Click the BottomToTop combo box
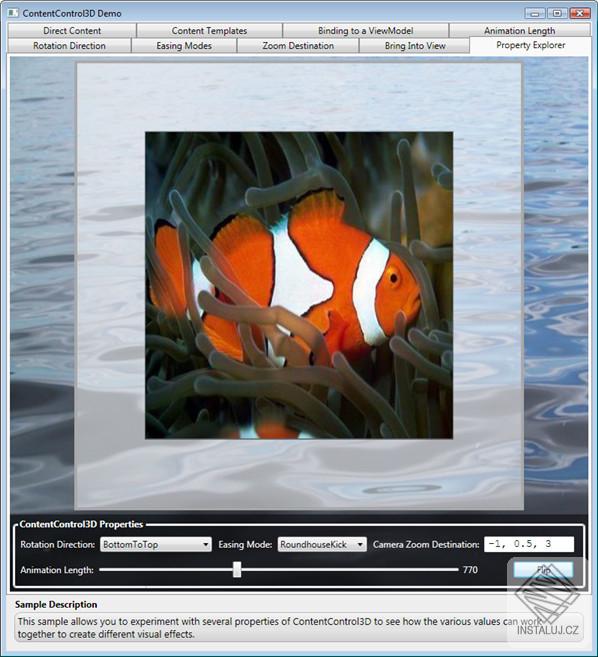The height and width of the screenshot is (657, 598). (155, 545)
